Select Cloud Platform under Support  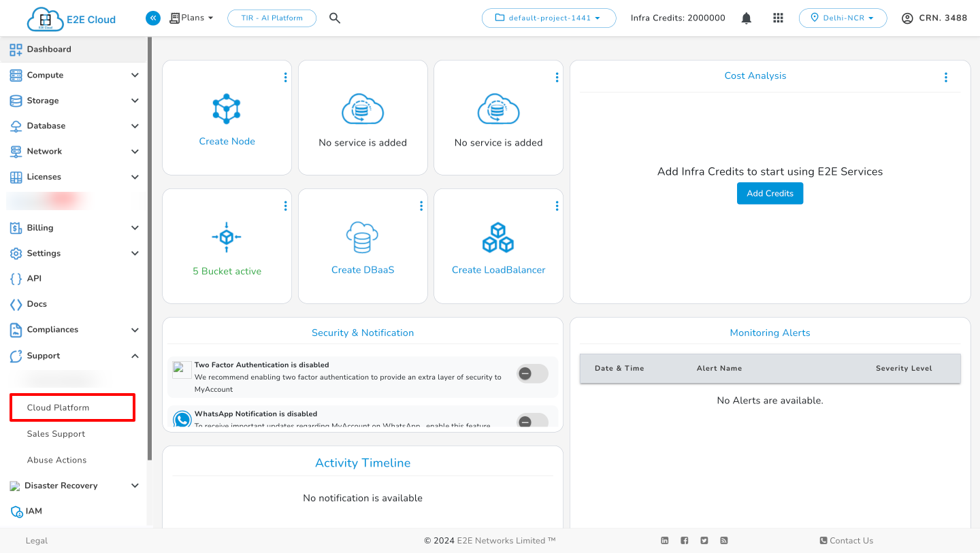click(x=72, y=407)
